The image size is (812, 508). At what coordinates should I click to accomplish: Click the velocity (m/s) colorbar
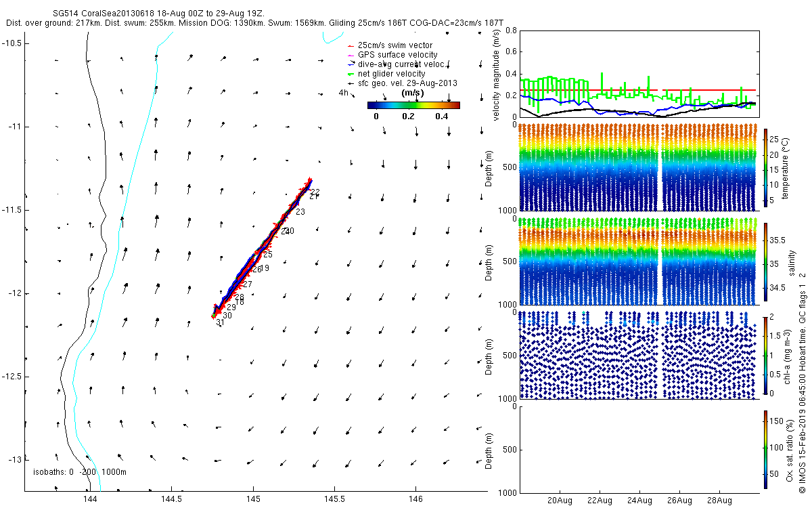point(413,105)
